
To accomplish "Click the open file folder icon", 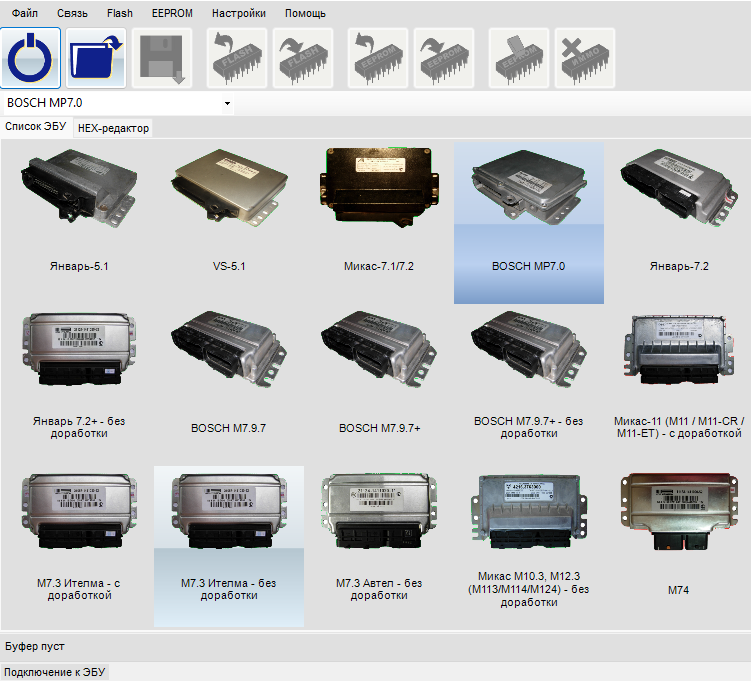I will 96,58.
